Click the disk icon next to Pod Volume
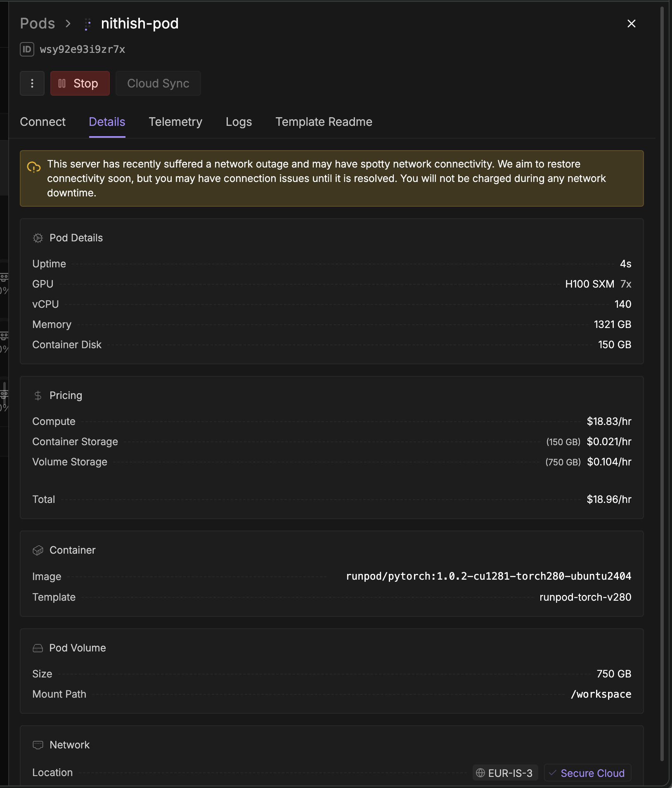This screenshot has height=788, width=672. (x=38, y=648)
